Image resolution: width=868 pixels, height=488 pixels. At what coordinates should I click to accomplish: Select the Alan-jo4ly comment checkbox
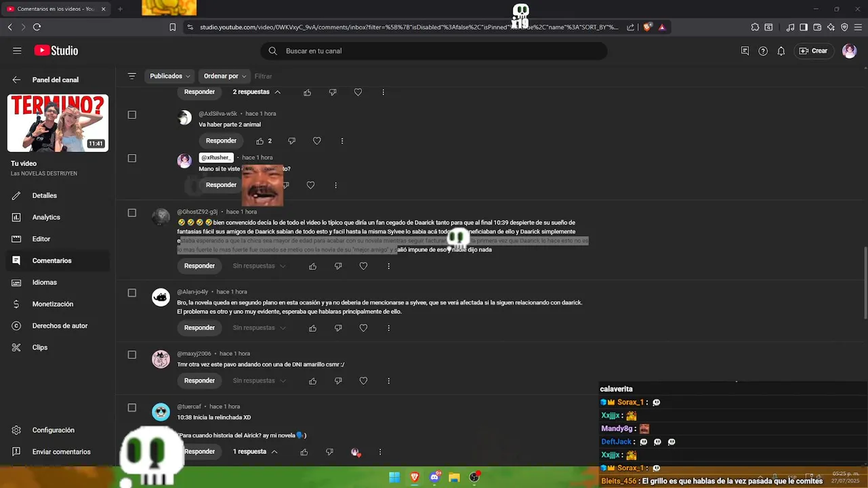[132, 293]
